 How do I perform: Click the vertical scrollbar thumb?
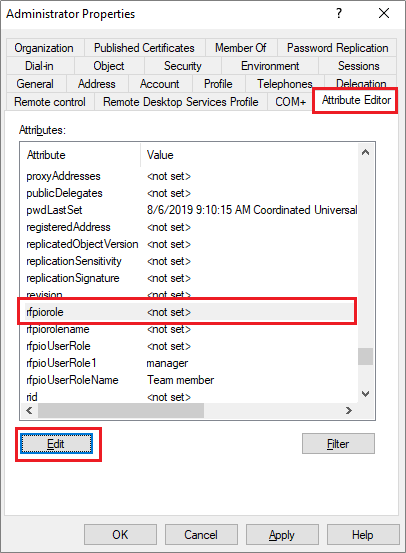coord(365,357)
